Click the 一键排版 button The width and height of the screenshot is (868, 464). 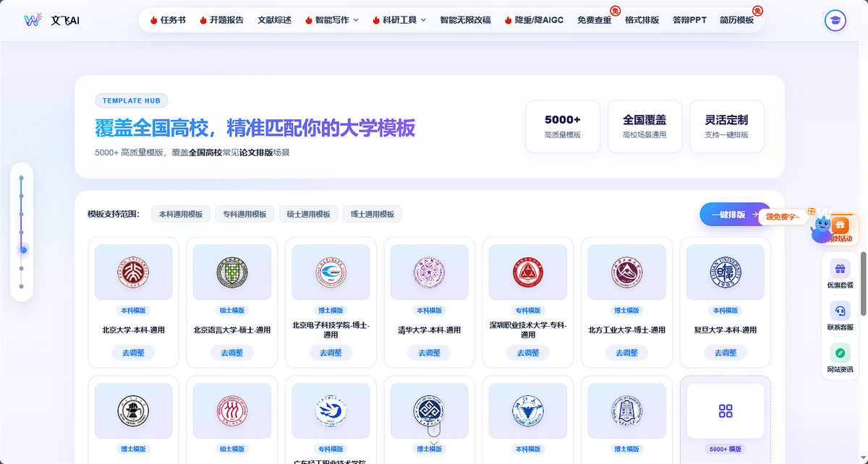(735, 214)
